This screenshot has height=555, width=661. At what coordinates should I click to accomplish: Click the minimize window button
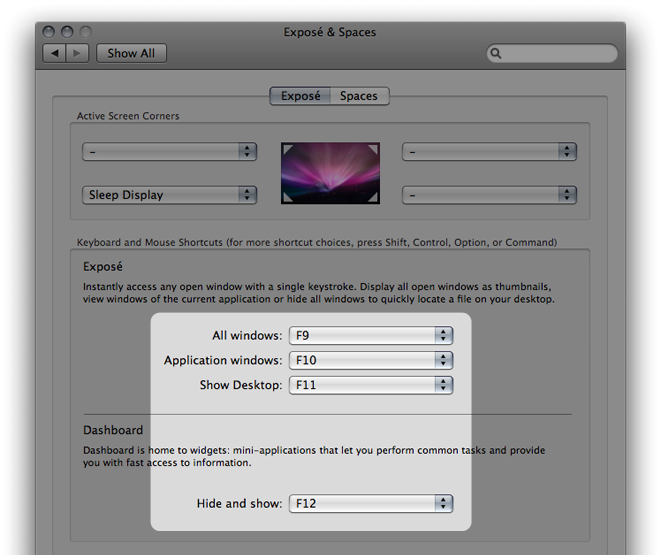(67, 32)
